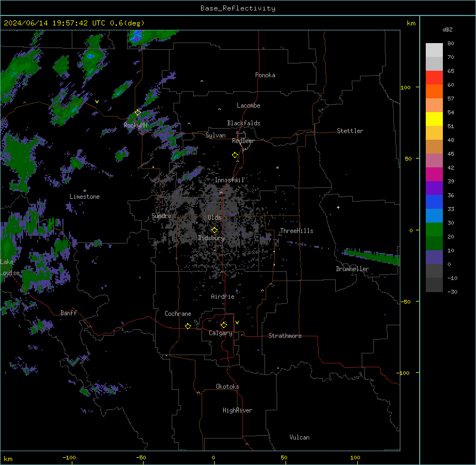
Task: Click the bottom-left km unit label
Action: tap(8, 459)
